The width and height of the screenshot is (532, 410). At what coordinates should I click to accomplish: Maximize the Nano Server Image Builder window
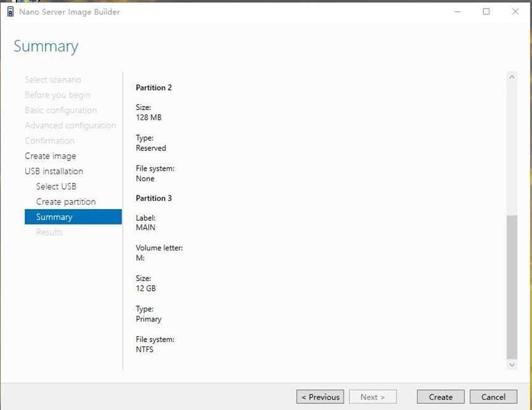click(486, 12)
